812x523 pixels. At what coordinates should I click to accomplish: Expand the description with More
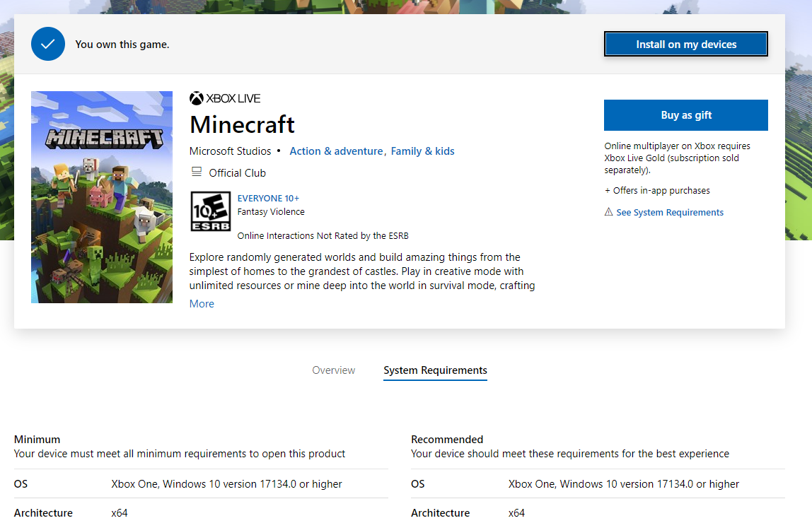(x=202, y=304)
